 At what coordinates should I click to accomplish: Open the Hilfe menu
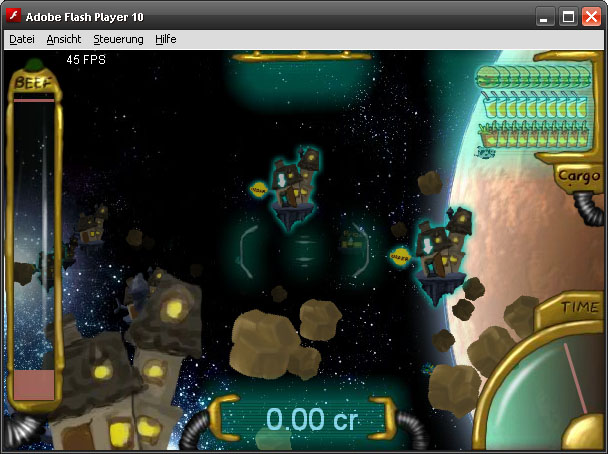coord(166,40)
